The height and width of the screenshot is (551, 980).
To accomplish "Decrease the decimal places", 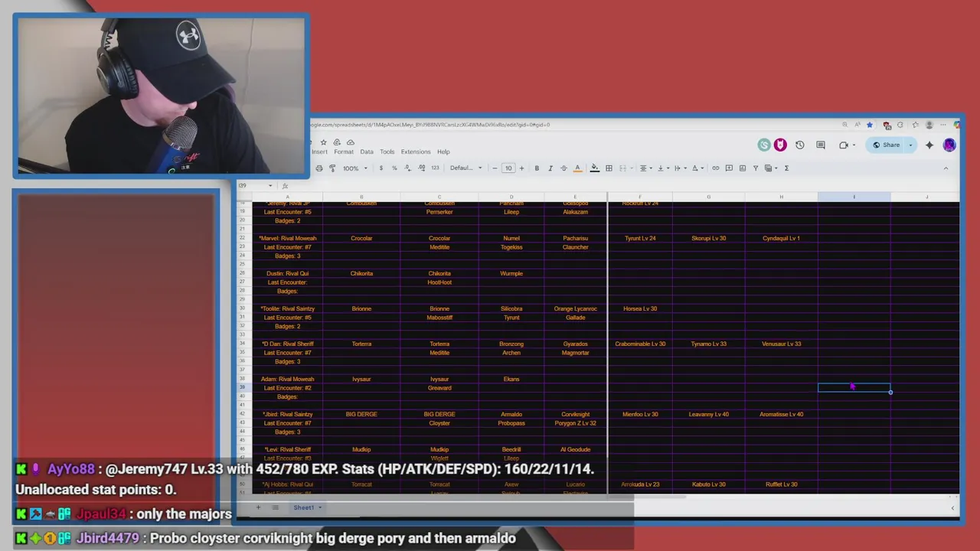I will [408, 168].
